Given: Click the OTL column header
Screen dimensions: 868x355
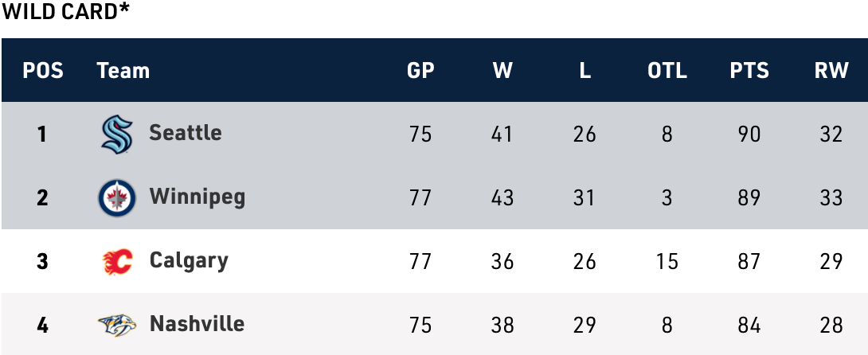Looking at the screenshot, I should (x=667, y=71).
